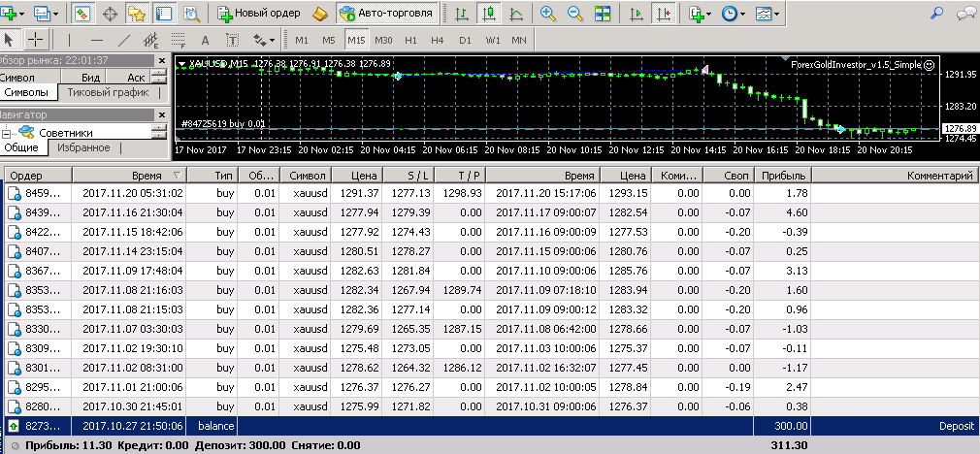Draw a horizontal line on chart

point(96,41)
